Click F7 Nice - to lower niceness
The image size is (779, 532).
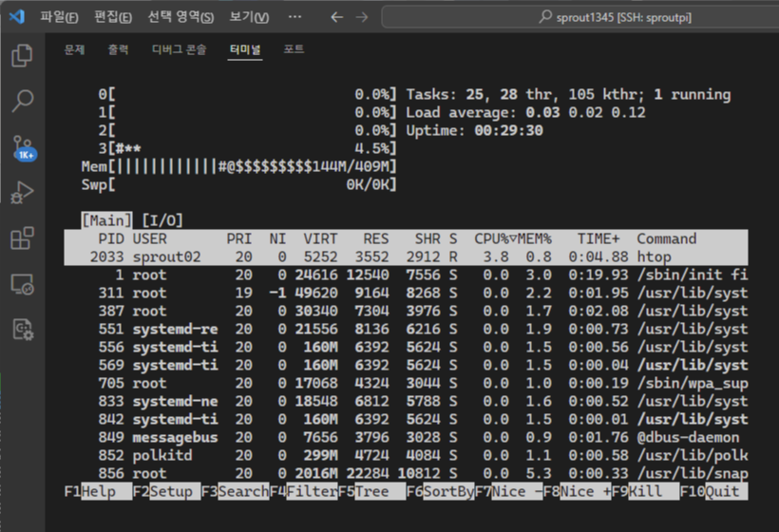[x=509, y=492]
